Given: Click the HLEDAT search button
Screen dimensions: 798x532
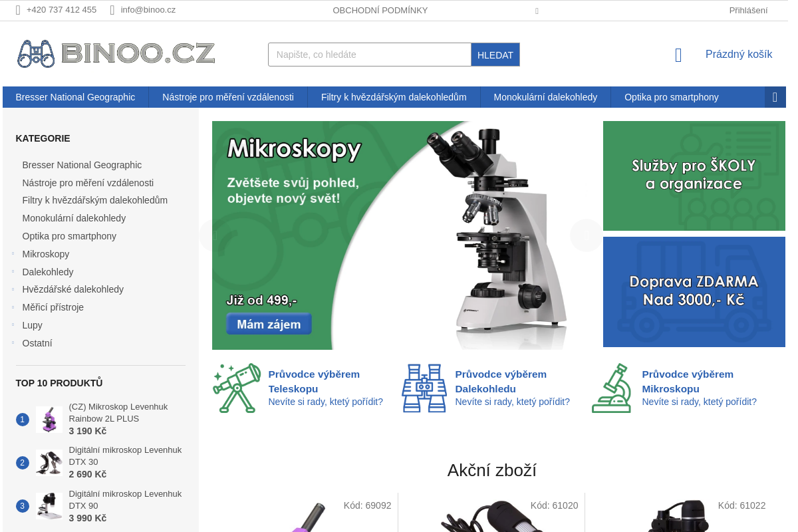Looking at the screenshot, I should point(495,54).
